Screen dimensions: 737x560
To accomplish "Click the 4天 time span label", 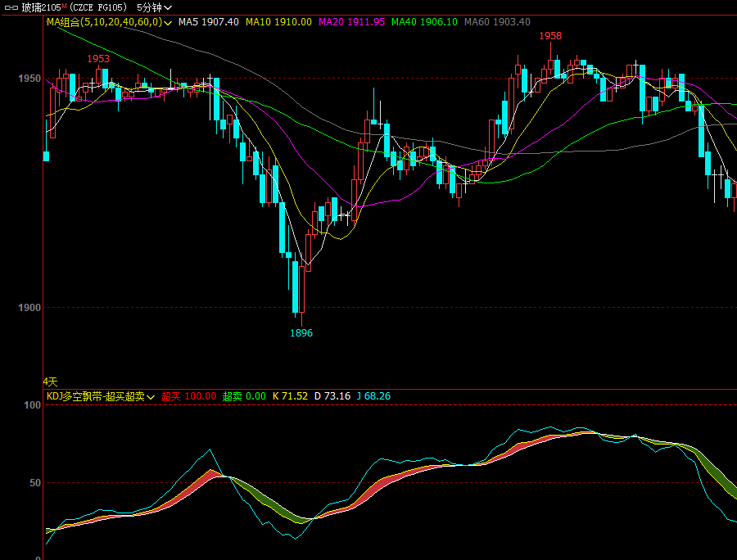I will (51, 382).
